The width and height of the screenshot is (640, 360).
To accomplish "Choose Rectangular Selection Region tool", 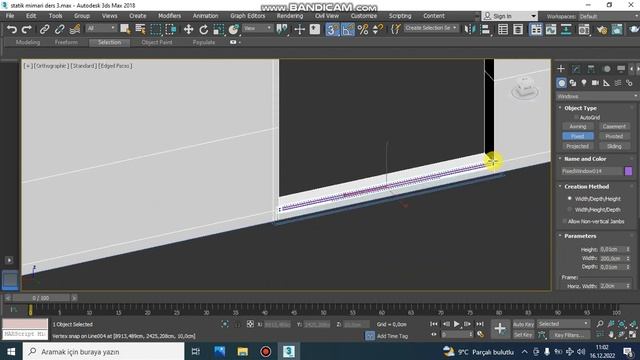I will coord(156,29).
